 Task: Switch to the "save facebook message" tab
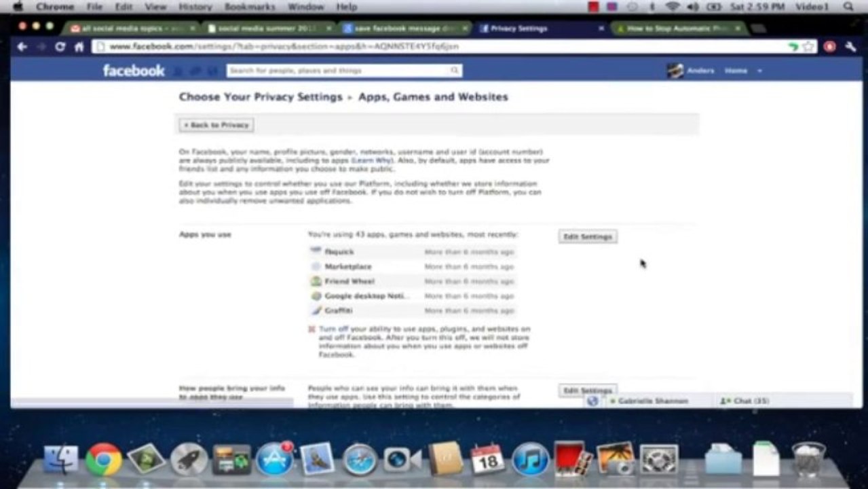pyautogui.click(x=404, y=29)
